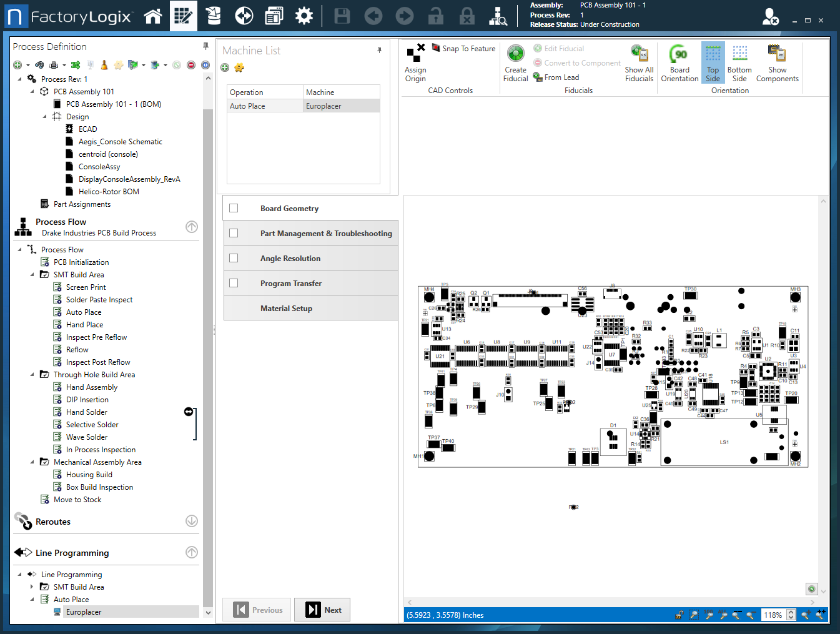
Task: Open the settings gear in top toolbar
Action: (x=304, y=16)
